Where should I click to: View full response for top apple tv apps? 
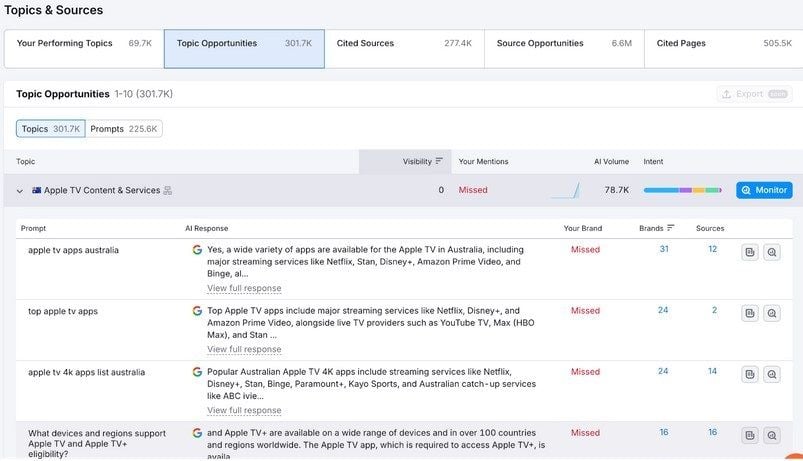click(244, 349)
